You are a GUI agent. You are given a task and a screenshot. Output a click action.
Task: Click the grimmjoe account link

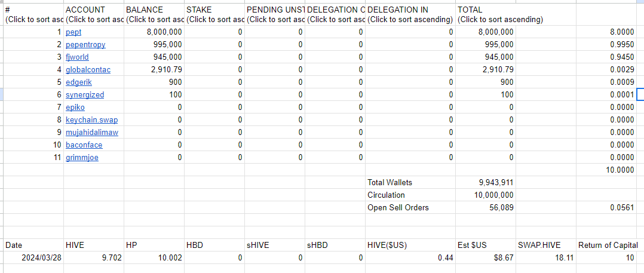82,157
